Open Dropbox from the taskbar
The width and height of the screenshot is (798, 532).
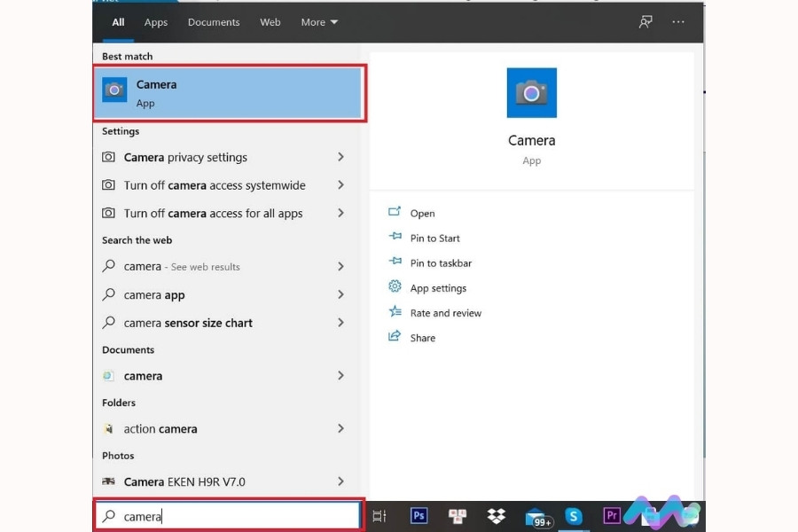tap(497, 516)
